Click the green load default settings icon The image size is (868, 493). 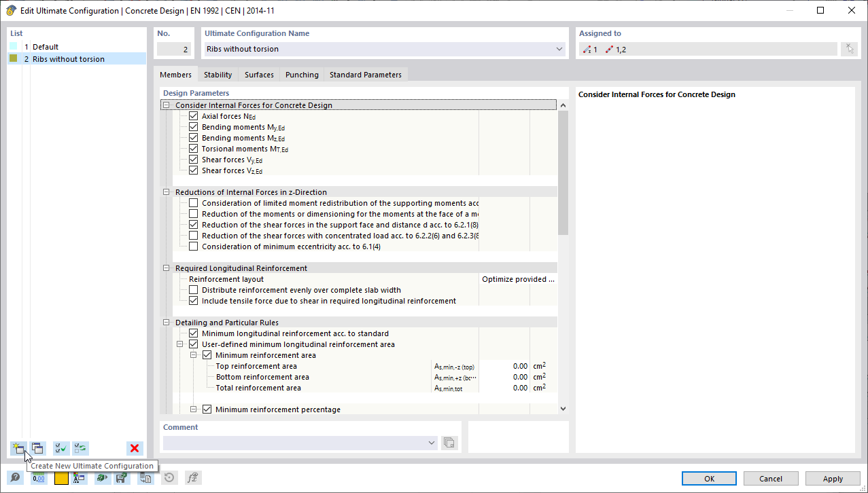[x=103, y=478]
